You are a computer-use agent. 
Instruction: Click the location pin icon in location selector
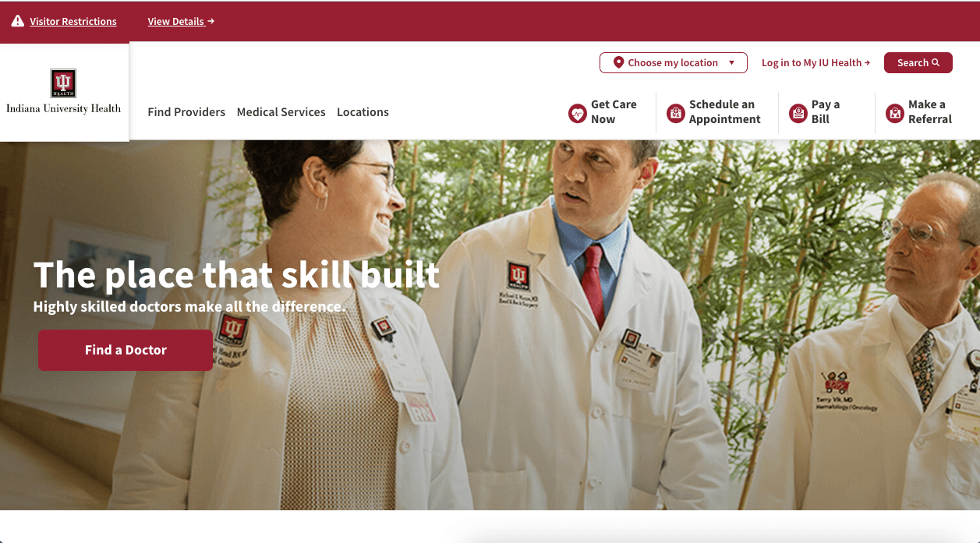618,63
